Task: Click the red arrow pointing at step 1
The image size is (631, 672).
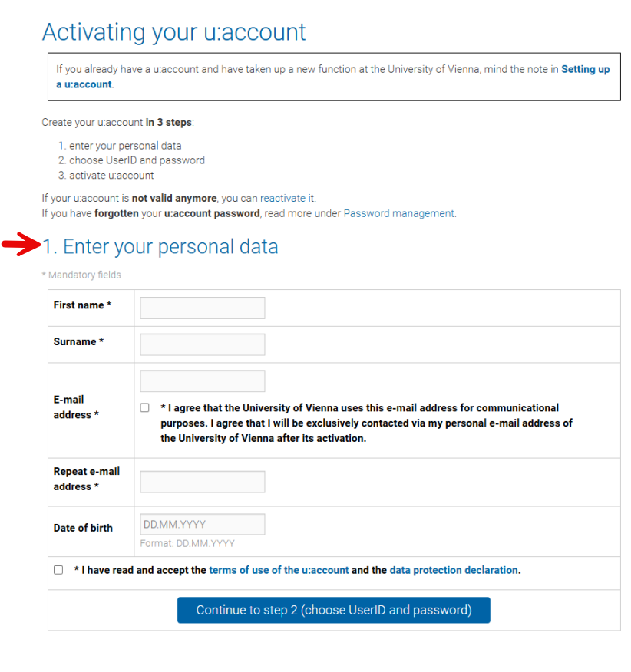Action: [21, 245]
